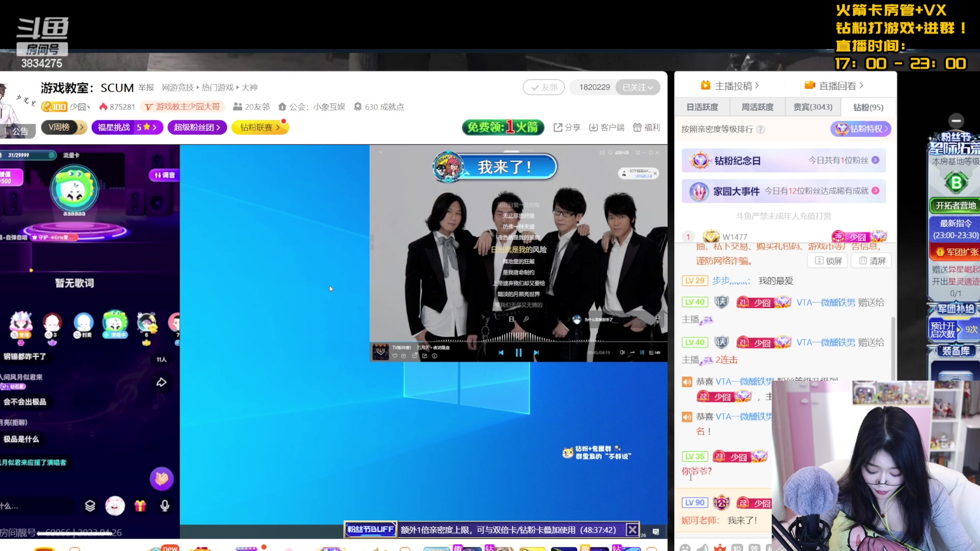This screenshot has width=980, height=551.
Task: Open 福星挑战 chevron badge
Action: pos(127,127)
